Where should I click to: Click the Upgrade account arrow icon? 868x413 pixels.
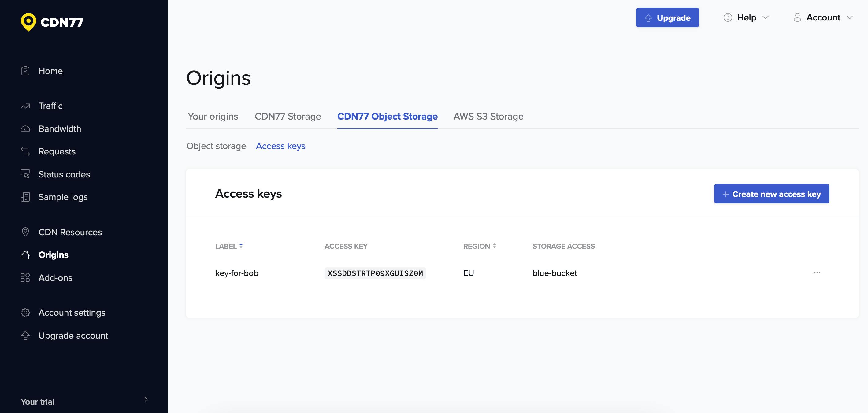coord(25,336)
